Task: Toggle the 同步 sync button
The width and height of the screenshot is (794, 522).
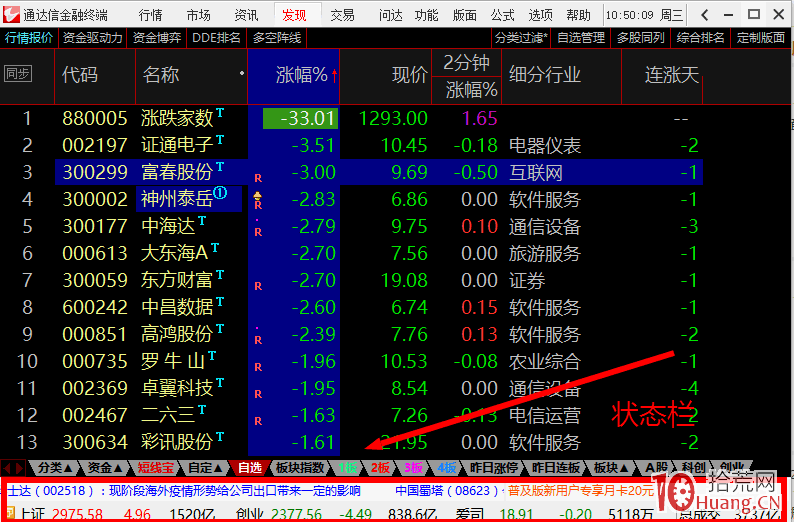Action: pyautogui.click(x=18, y=74)
